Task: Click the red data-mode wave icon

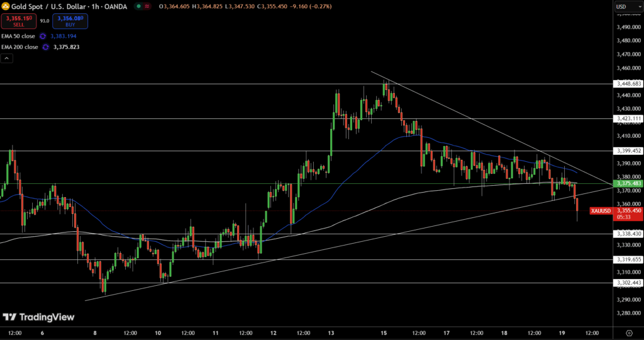Action: [x=147, y=6]
